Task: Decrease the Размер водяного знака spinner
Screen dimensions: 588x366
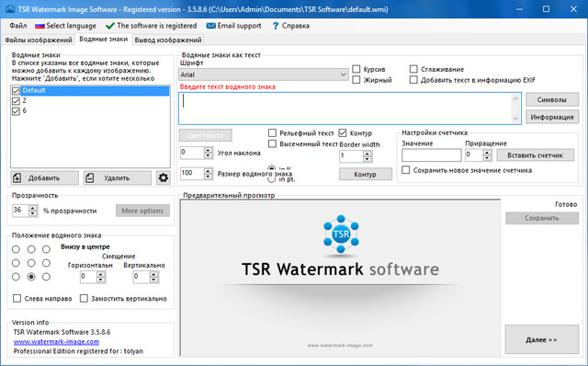Action: [x=209, y=176]
